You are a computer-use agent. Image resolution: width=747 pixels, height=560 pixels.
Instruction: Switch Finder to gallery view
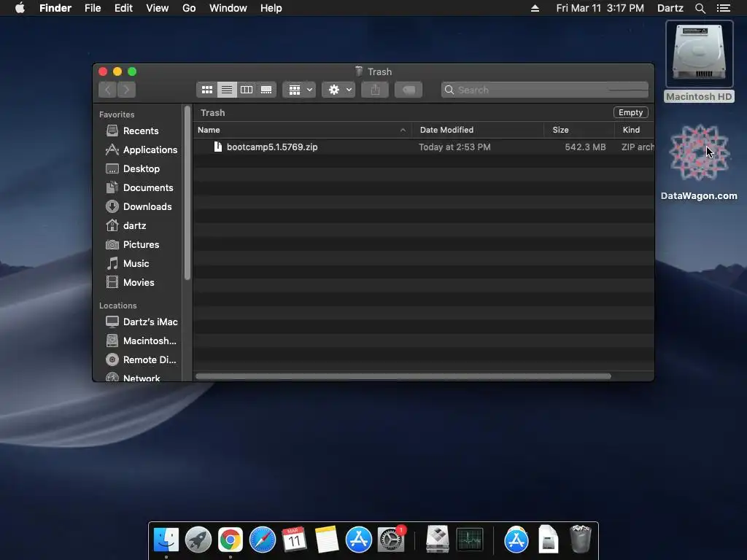click(266, 90)
